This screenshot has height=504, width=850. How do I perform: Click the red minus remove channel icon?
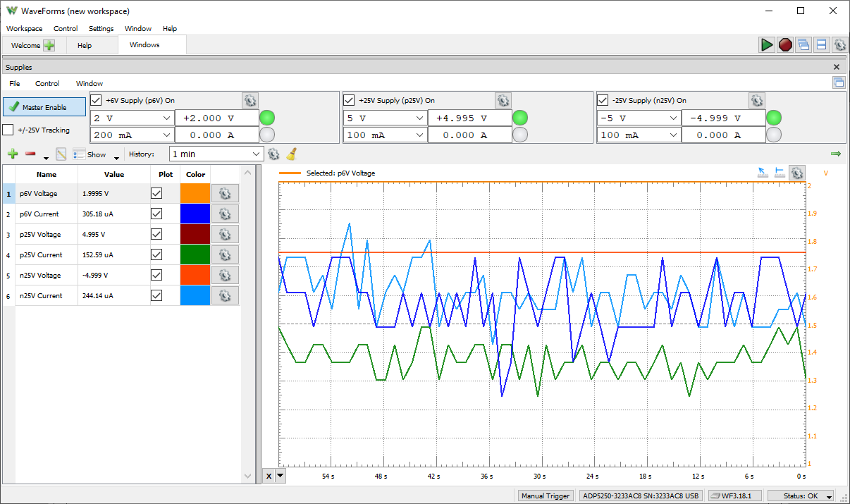(x=30, y=154)
